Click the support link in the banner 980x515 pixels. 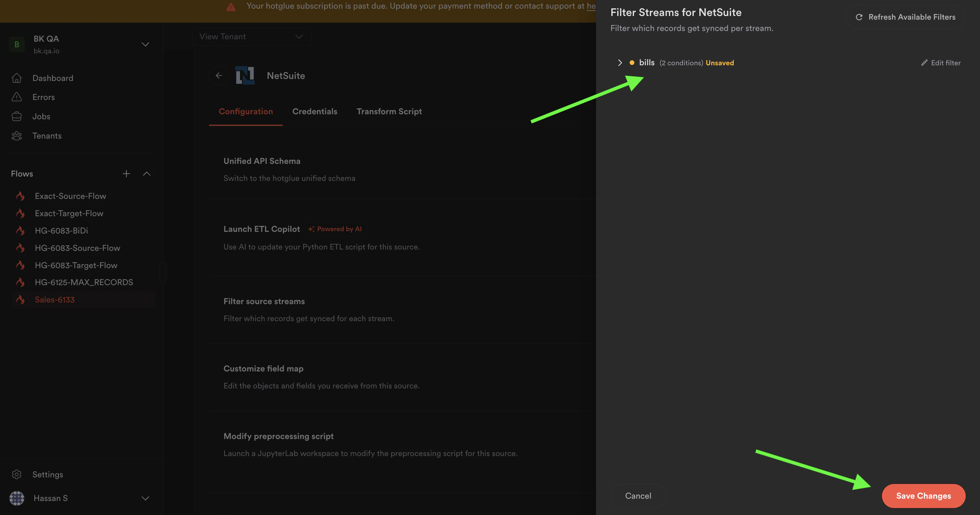tap(591, 6)
